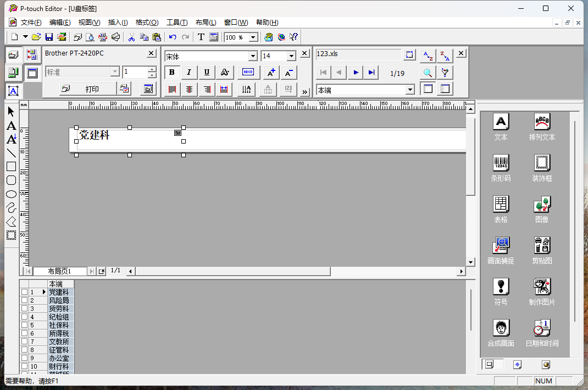Viewport: 588px width, 390px height.
Task: Click the Save icon in toolbar
Action: [49, 37]
